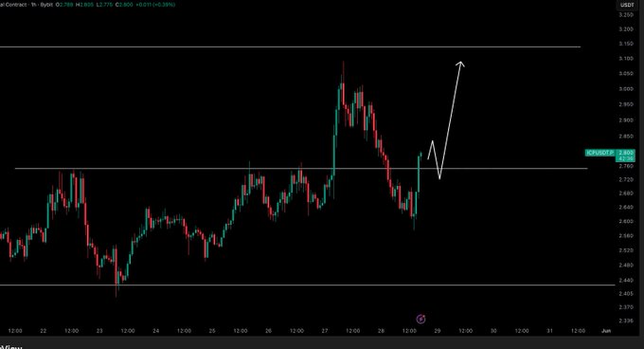Click the 2.336 price scale label

[625, 321]
